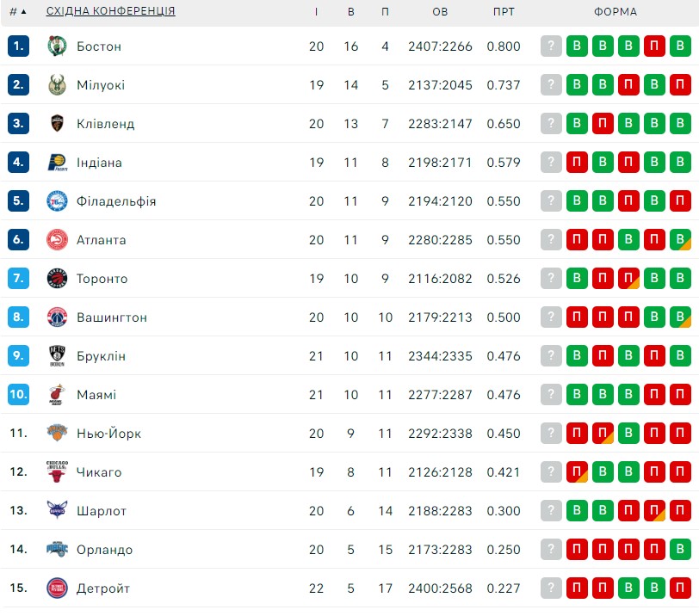Open the СХІДНА КОНФЕРЕНЦІЯ header link
699x616 pixels.
pos(110,11)
